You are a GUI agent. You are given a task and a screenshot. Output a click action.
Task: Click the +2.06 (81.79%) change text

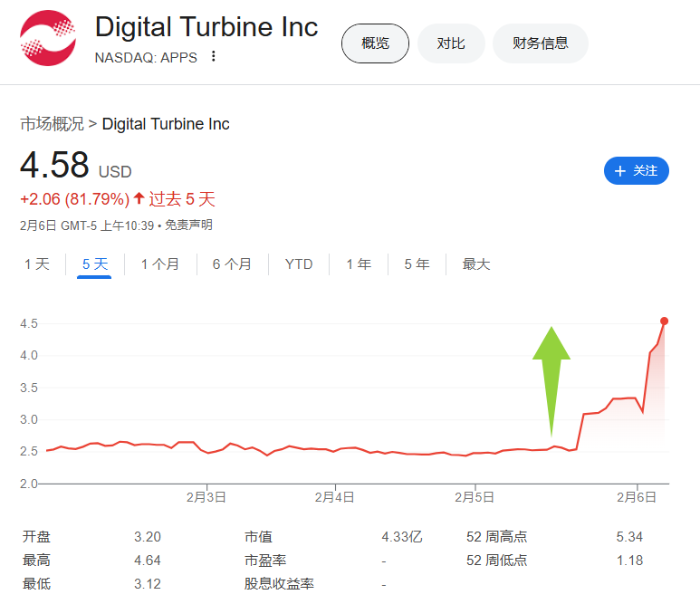74,199
